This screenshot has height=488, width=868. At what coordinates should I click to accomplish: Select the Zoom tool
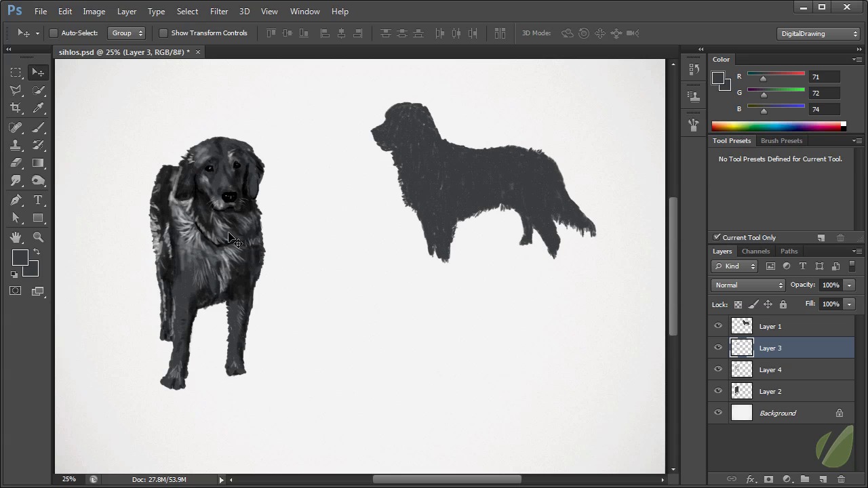pyautogui.click(x=38, y=237)
